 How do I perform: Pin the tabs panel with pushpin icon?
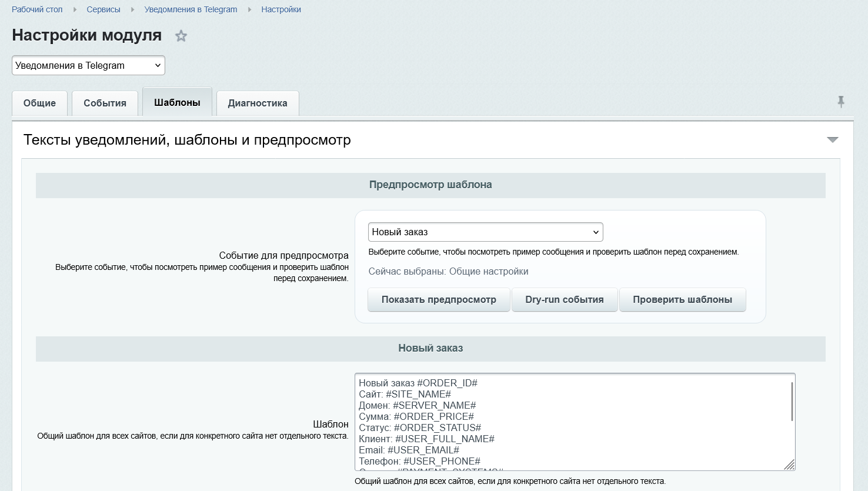841,102
